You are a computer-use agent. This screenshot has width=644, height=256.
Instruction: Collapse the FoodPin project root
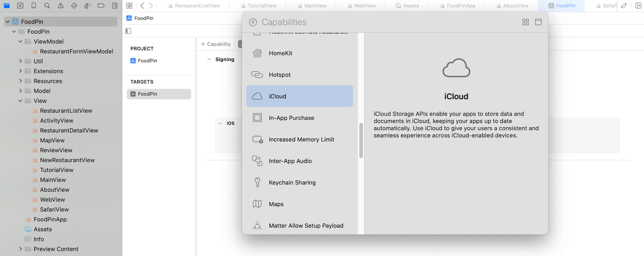coord(8,22)
